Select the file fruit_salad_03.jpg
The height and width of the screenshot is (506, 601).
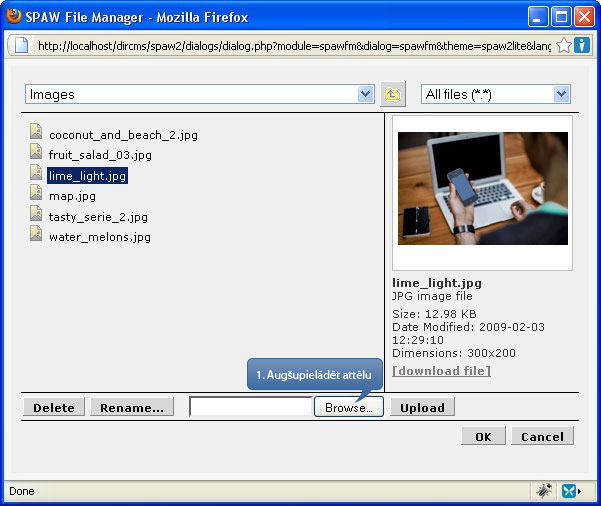pyautogui.click(x=100, y=155)
